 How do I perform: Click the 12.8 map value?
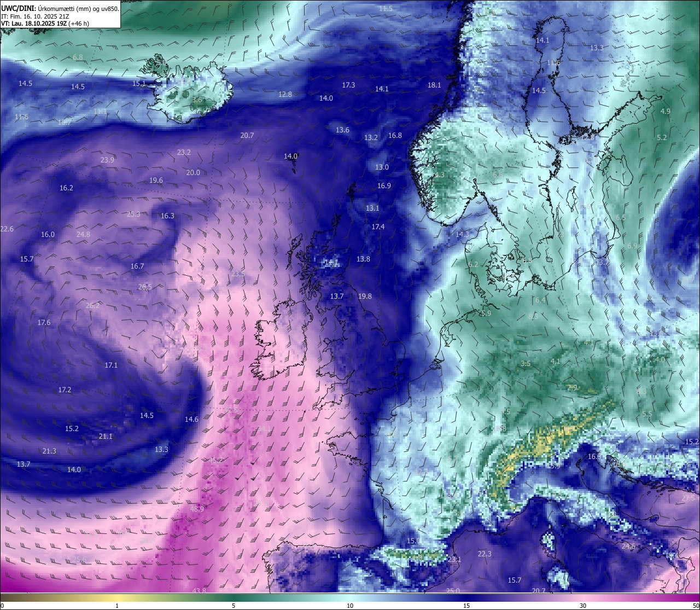[x=285, y=94]
